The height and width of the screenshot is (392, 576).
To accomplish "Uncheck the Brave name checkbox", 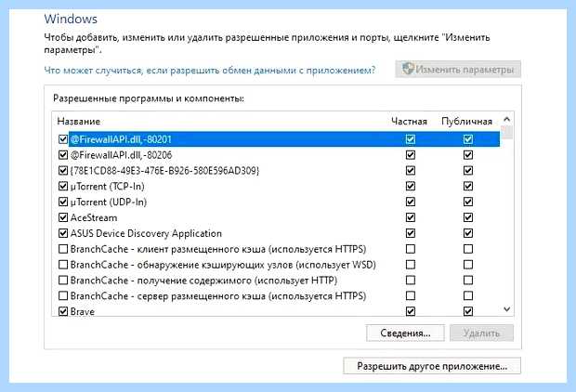I will pos(63,311).
